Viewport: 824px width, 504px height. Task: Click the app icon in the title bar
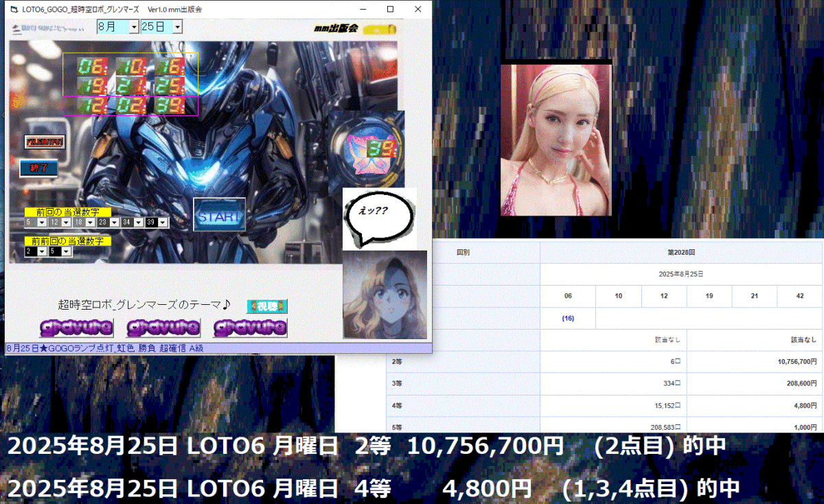pyautogui.click(x=14, y=9)
